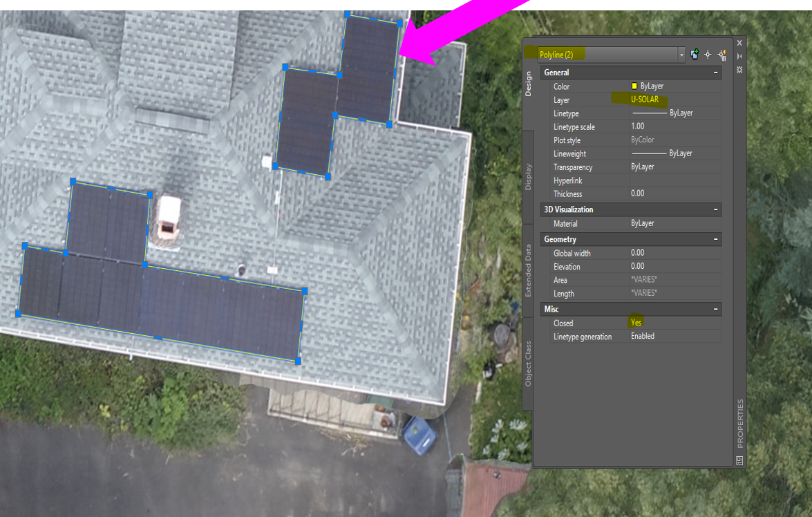
Task: Click the properties menu icon at panel bottom
Action: [x=739, y=460]
